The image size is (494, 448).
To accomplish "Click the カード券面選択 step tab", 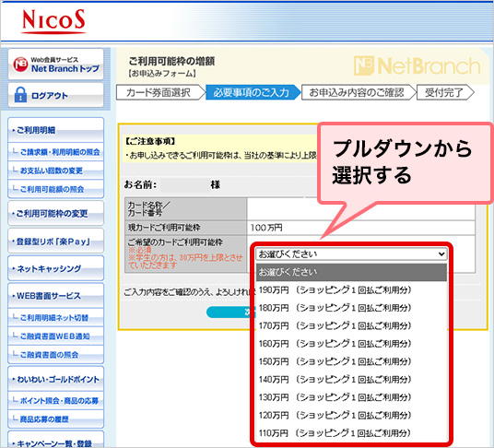I will [160, 92].
